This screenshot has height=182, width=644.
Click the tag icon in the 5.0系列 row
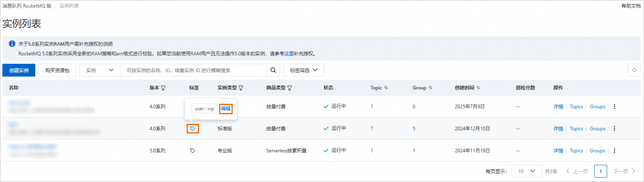point(193,151)
